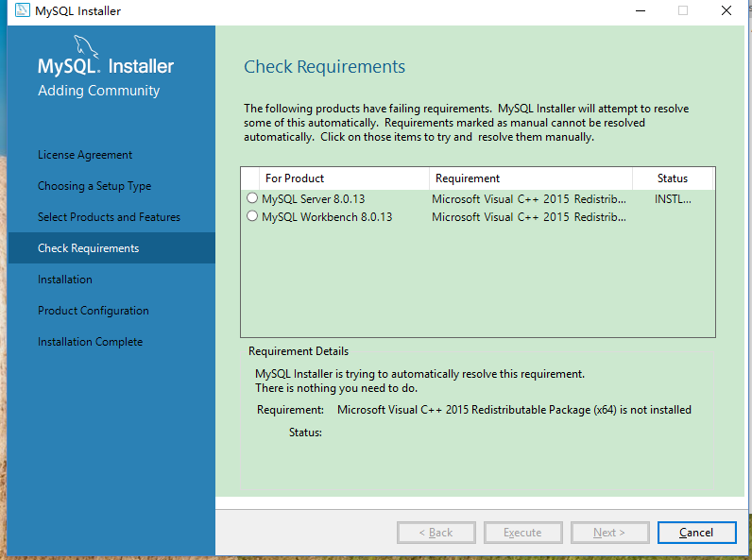Open Select Products and Features step
Screen dimensions: 752x560
109,217
